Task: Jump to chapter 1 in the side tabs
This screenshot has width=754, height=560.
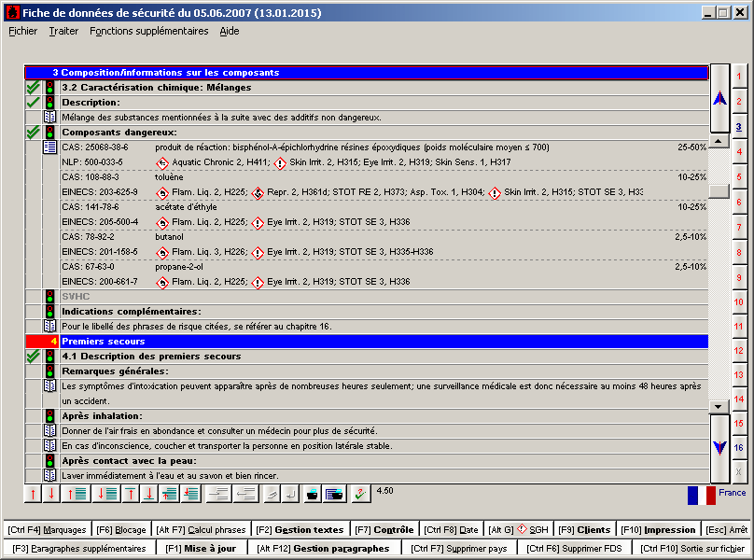Action: click(739, 77)
